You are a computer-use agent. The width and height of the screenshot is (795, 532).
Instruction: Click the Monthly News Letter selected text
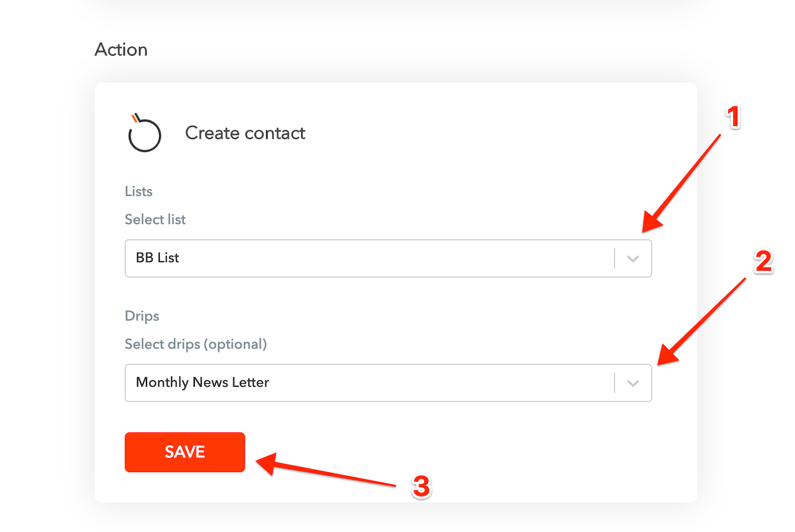coord(203,382)
